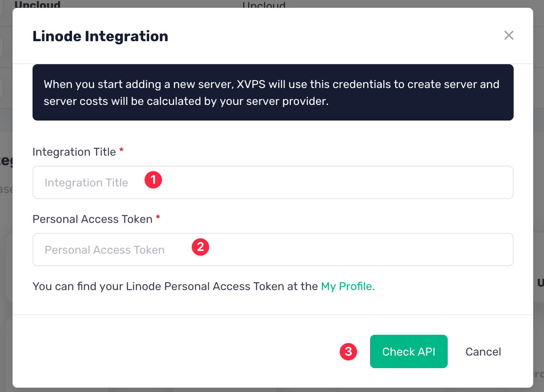The height and width of the screenshot is (392, 544).
Task: Click the Linode Integration heading text
Action: click(100, 36)
